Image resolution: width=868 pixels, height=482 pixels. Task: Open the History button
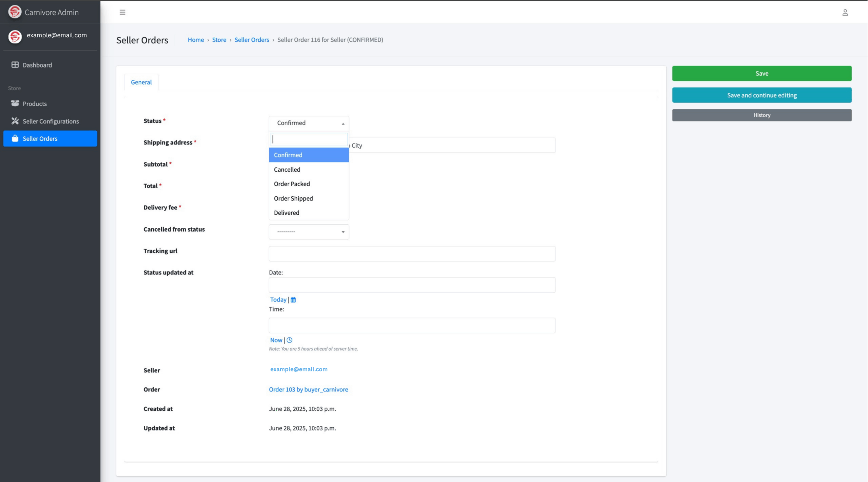[762, 115]
